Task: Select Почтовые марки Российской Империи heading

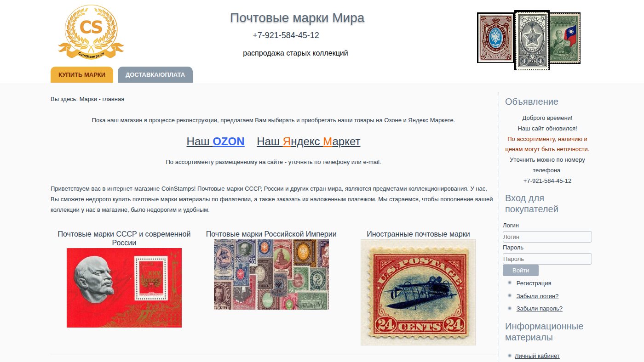Action: tap(271, 234)
